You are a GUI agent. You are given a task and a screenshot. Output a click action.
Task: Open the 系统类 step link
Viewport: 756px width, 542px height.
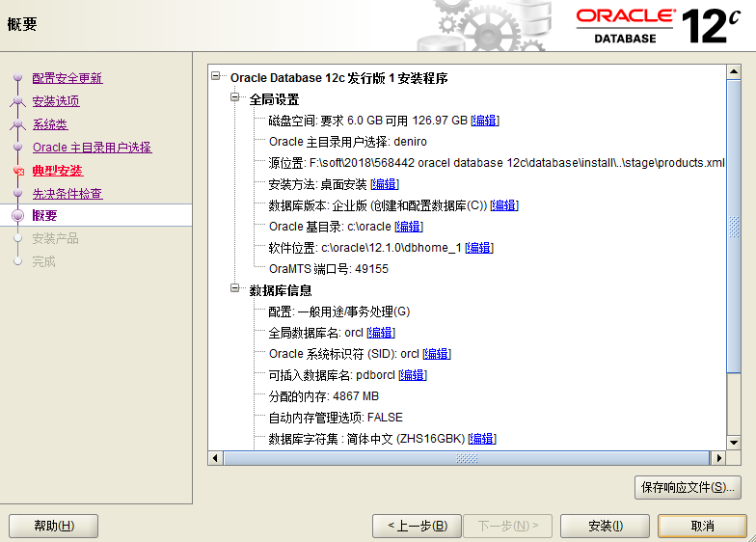(50, 124)
